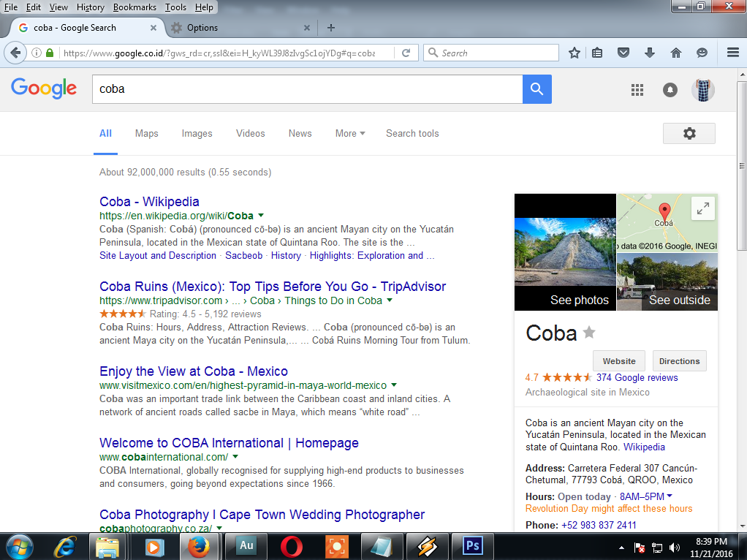Open the Sacbeob sitelink under Wikipedia
The image size is (747, 560).
click(243, 255)
